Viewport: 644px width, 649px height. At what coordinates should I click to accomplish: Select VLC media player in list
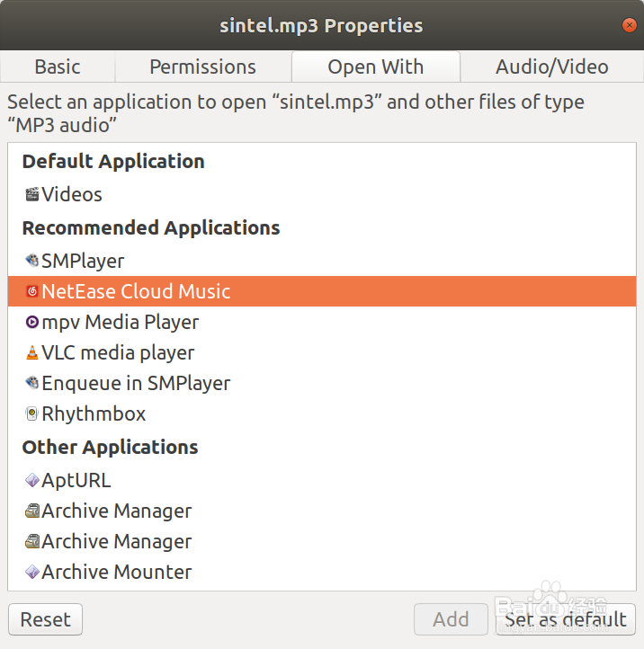[x=322, y=352]
